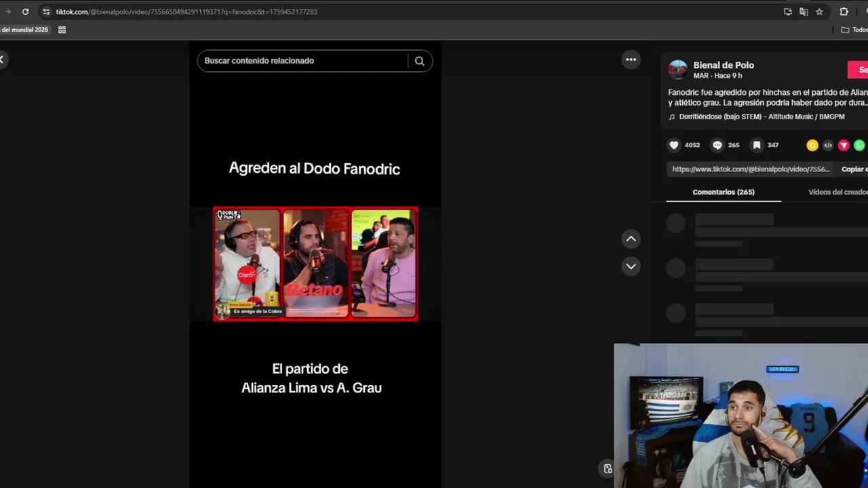
Task: Repost the video with yellow icon
Action: pyautogui.click(x=812, y=145)
